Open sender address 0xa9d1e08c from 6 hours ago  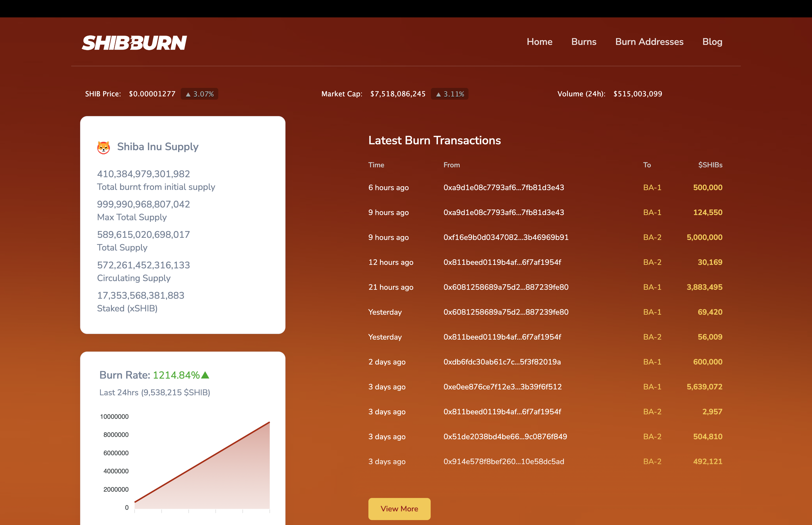[x=504, y=188]
